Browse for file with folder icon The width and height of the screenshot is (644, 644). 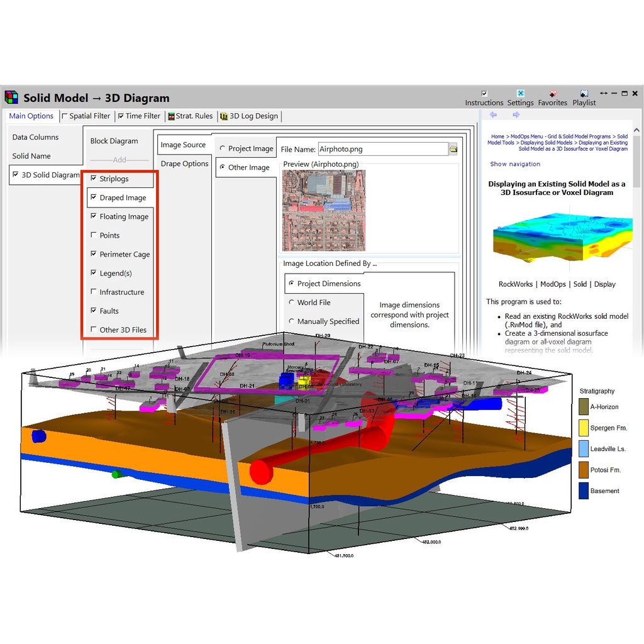pos(453,149)
